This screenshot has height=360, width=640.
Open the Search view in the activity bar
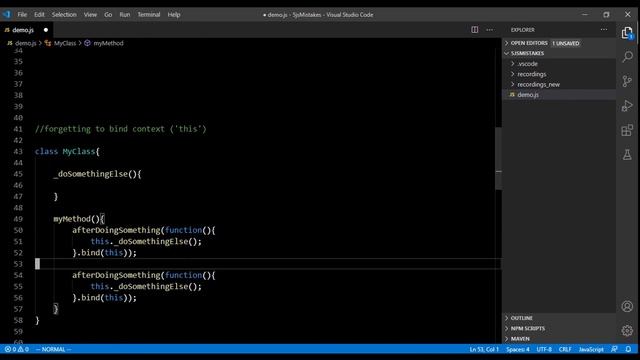(627, 56)
